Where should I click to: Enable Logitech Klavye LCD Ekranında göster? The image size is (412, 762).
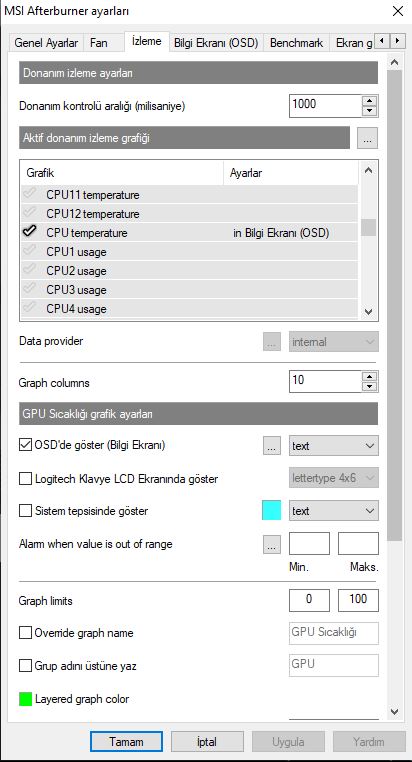point(25,479)
